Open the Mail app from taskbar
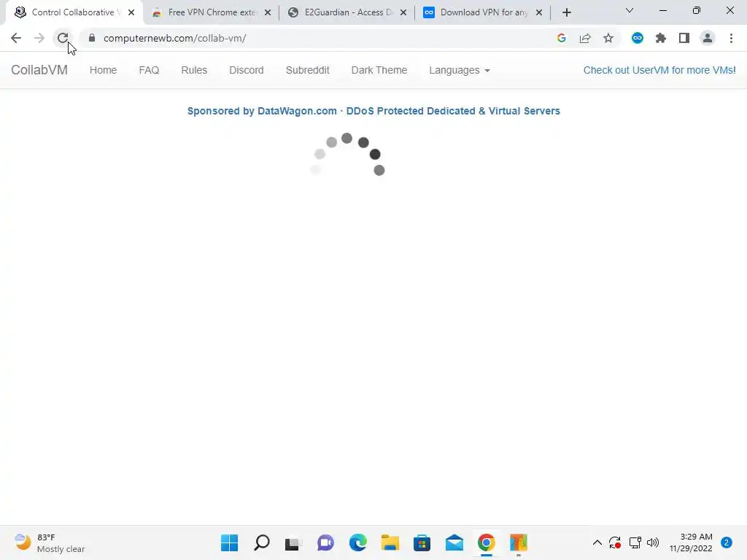 454,542
